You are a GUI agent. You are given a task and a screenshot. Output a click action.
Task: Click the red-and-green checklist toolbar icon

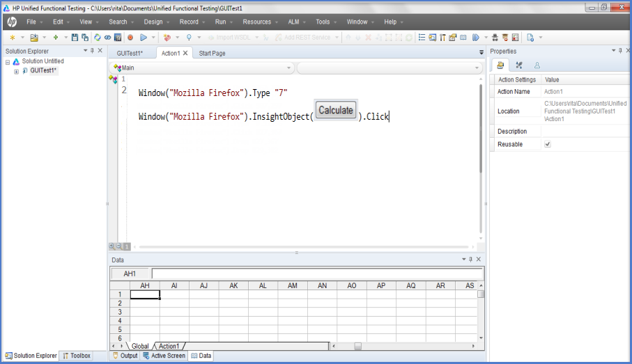pyautogui.click(x=515, y=38)
